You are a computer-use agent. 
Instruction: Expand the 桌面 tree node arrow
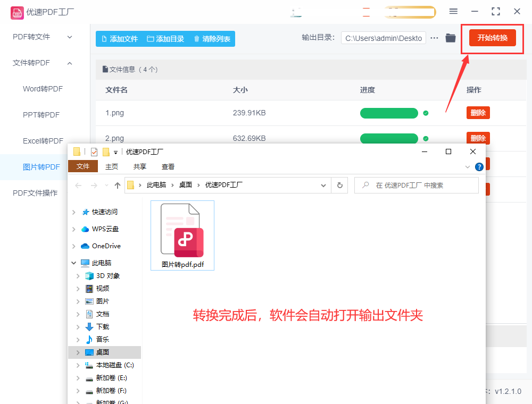[78, 352]
